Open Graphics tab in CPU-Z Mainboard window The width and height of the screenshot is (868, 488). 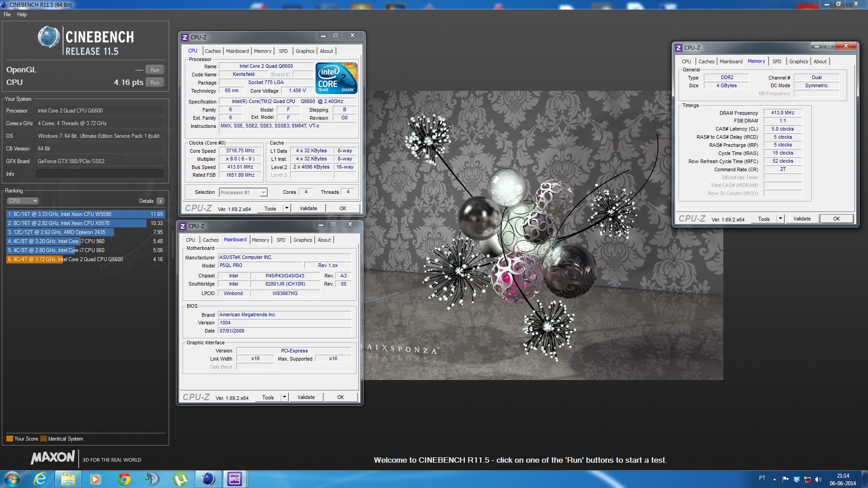pos(303,240)
